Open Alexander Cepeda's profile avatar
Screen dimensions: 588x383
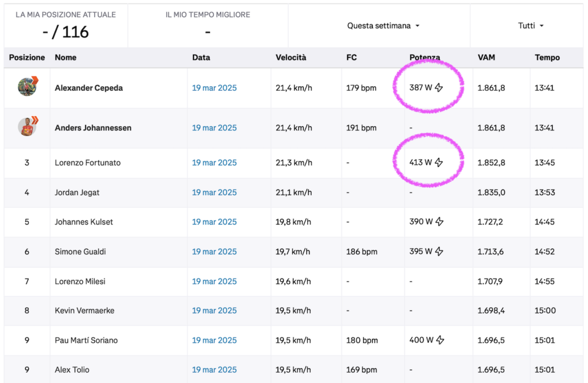coord(28,87)
